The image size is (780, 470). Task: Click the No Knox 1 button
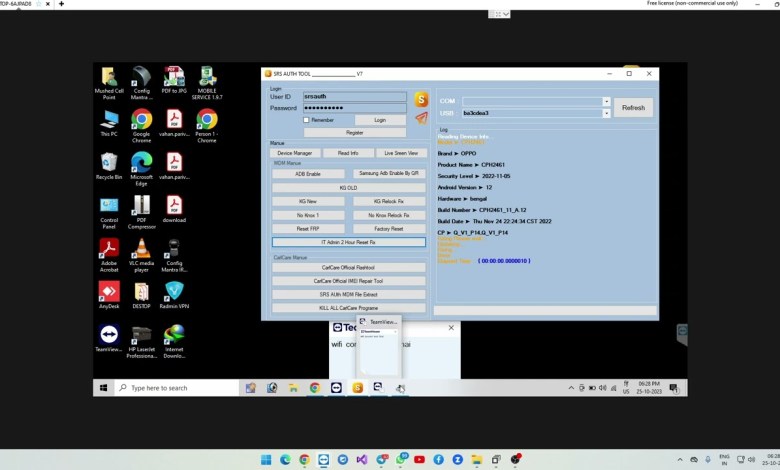[x=308, y=215]
